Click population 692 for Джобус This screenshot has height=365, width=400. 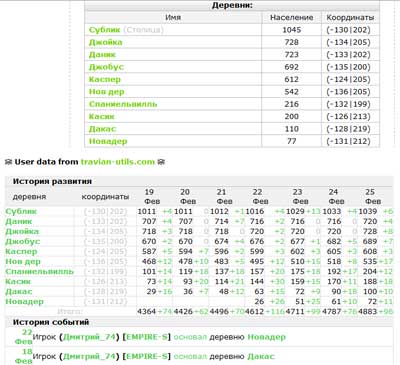[292, 67]
